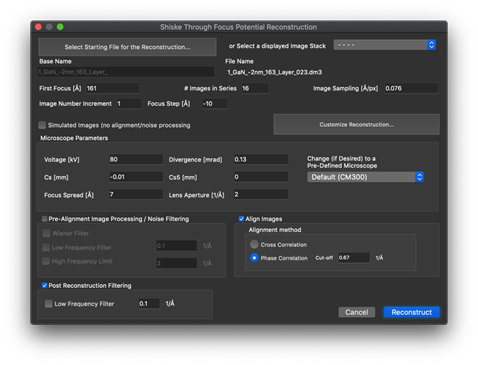Click the Cancel button
This screenshot has height=365, width=478.
(357, 312)
